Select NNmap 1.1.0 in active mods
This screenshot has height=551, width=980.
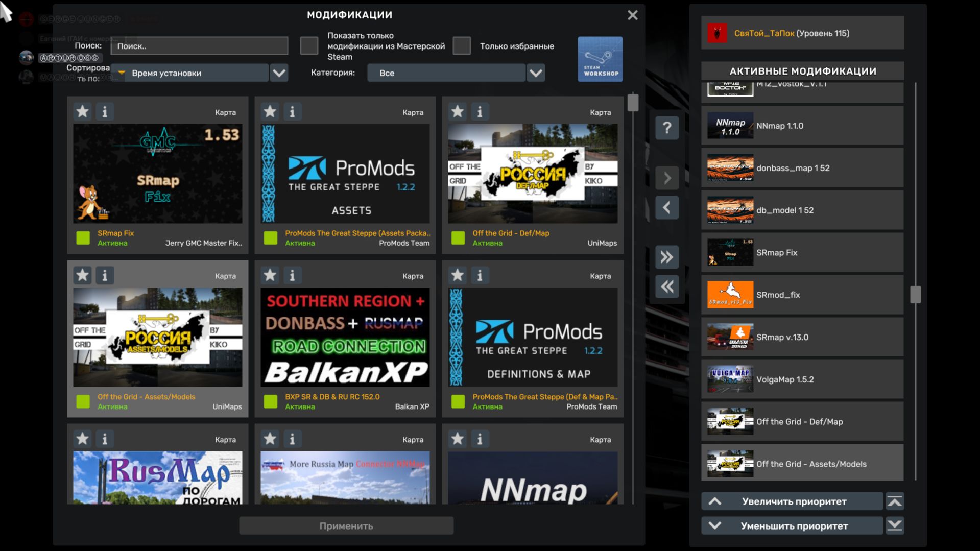click(802, 126)
